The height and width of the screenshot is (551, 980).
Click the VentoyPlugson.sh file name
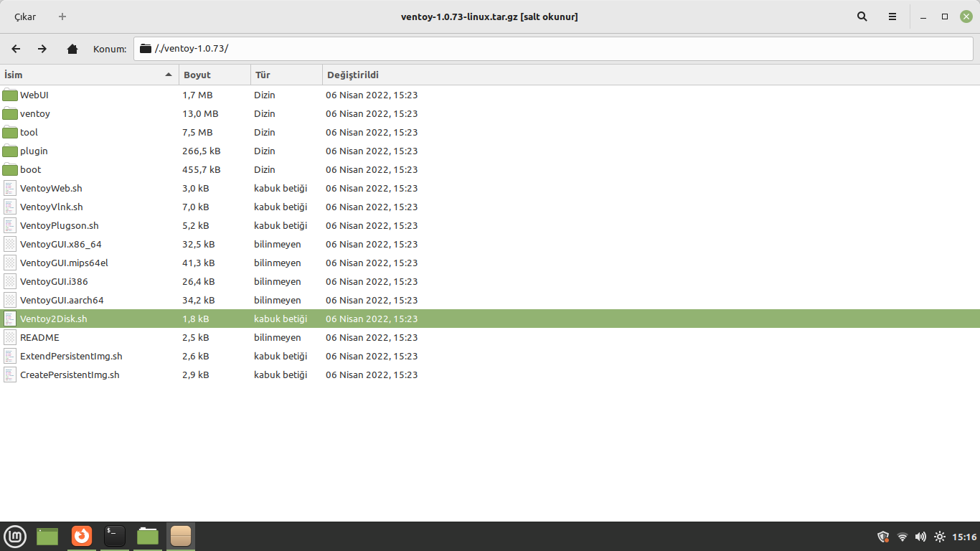(x=60, y=225)
